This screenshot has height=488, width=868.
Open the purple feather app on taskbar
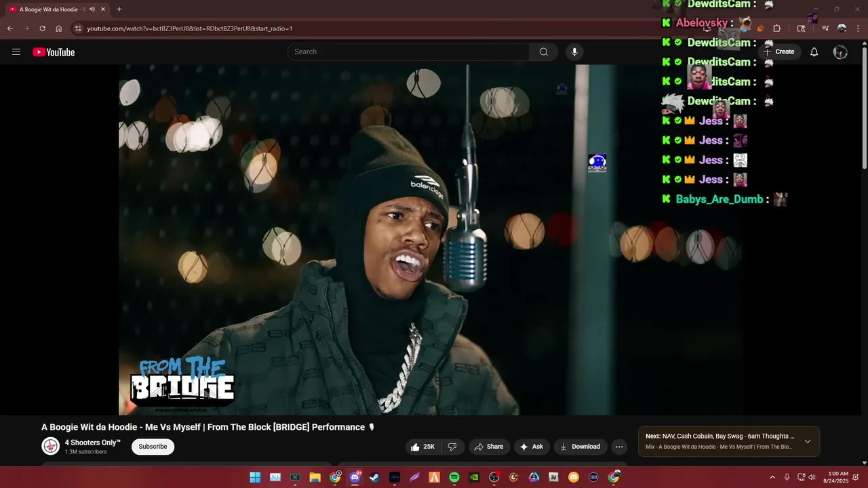click(x=414, y=477)
